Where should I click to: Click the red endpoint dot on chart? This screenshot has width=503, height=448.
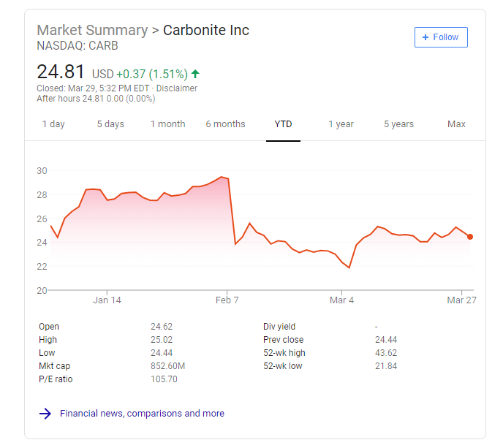(x=470, y=237)
